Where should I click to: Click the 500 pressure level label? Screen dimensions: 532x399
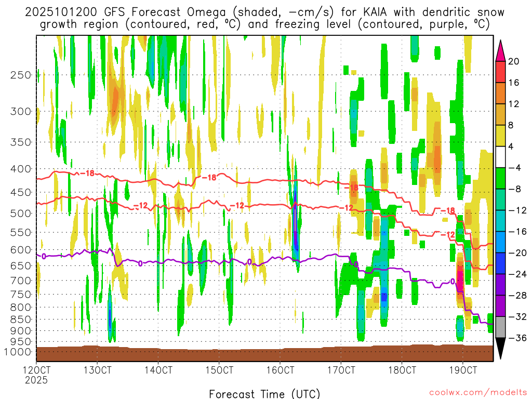pos(21,214)
